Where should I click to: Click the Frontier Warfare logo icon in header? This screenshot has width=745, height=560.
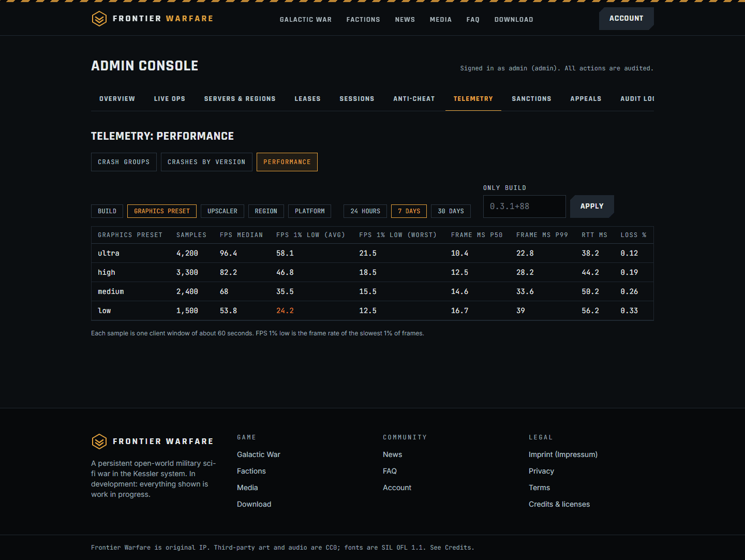(99, 19)
